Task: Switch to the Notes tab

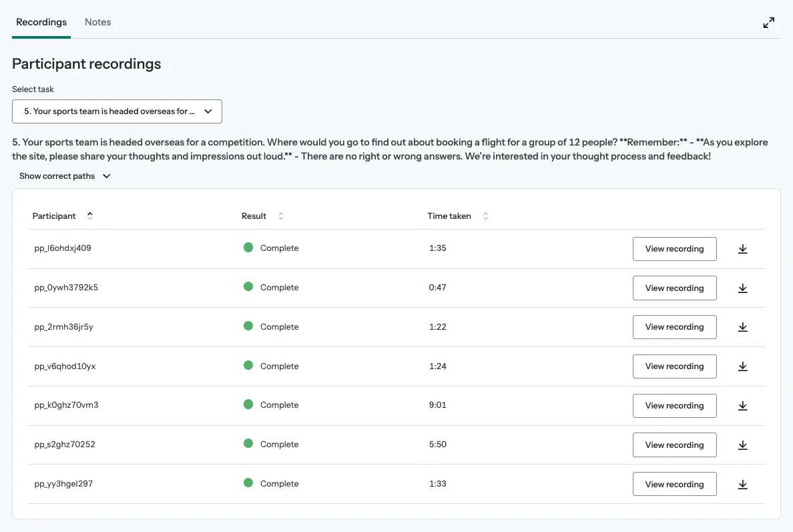Action: pos(97,22)
